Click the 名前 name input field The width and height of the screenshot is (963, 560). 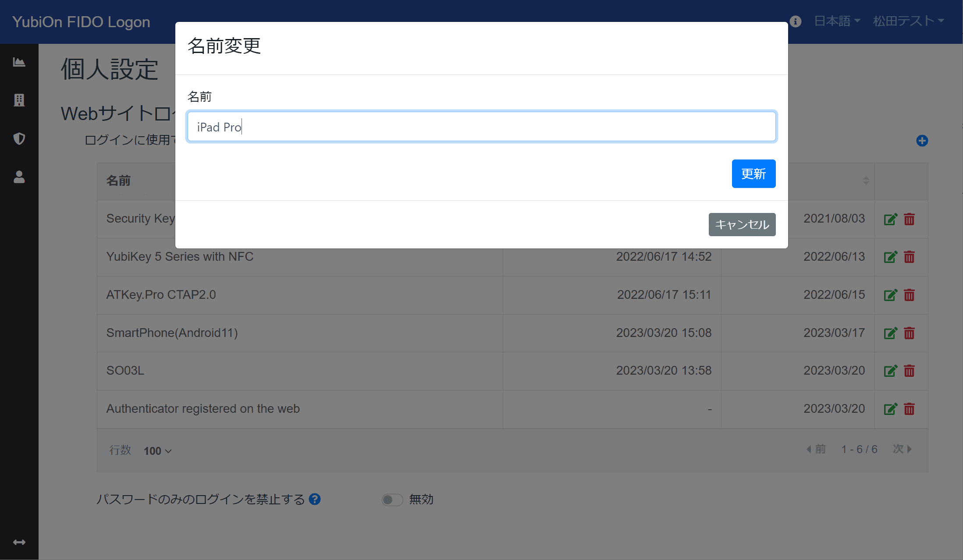[x=482, y=127]
